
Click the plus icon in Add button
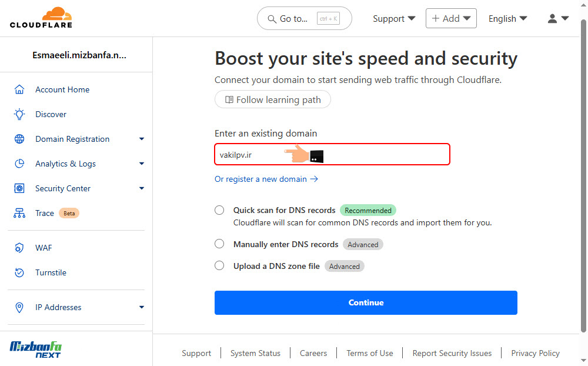(x=435, y=18)
